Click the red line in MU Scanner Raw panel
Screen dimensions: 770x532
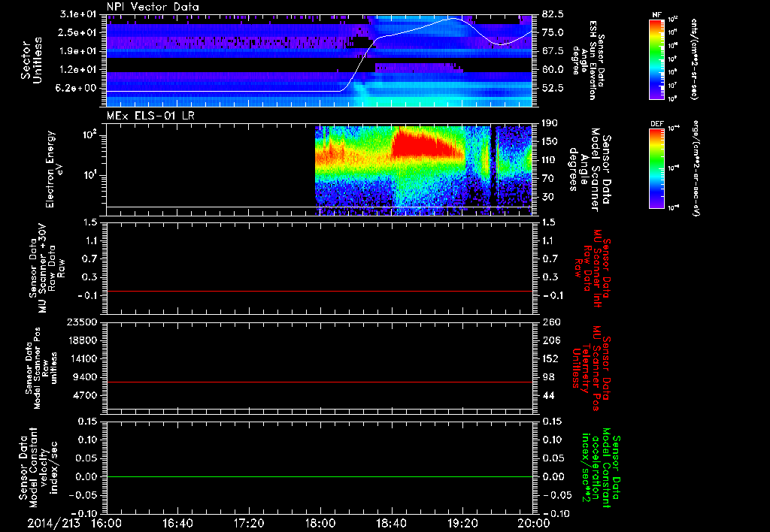319,291
